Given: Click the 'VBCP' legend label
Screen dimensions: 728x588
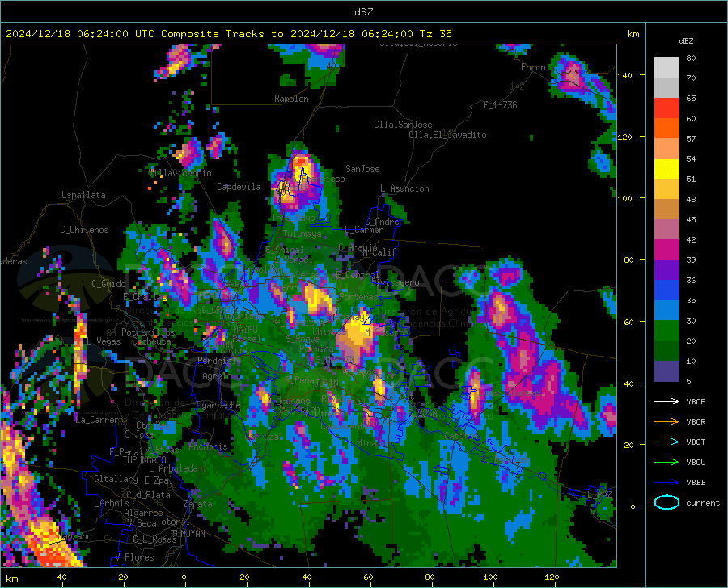Looking at the screenshot, I should pos(696,401).
